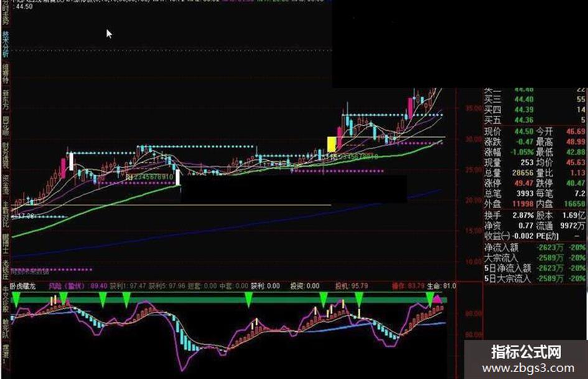
Task: Click the 获利: 0.00 indicator readout
Action: (265, 286)
